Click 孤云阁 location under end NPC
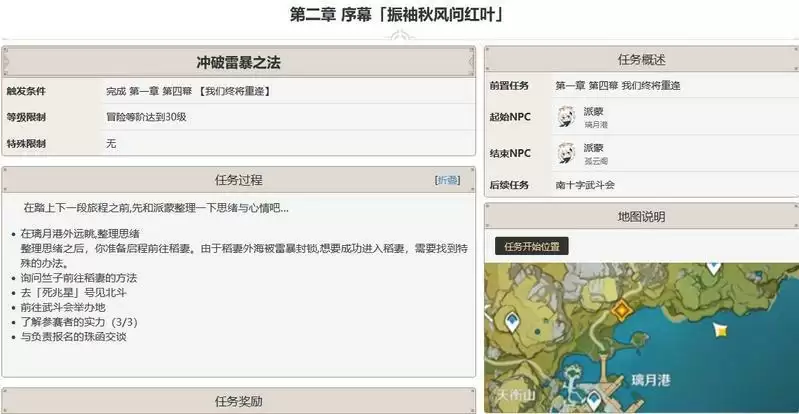799x414 pixels. pos(596,161)
